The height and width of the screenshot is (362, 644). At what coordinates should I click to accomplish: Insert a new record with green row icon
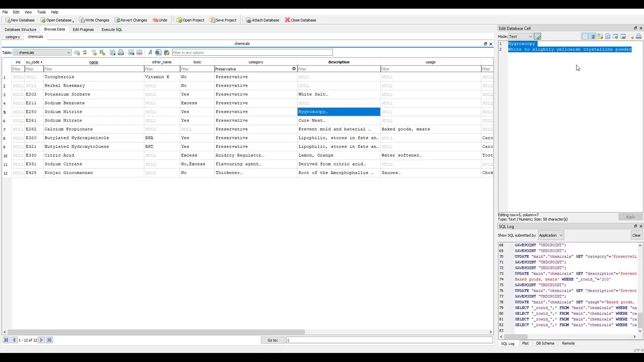(x=131, y=52)
